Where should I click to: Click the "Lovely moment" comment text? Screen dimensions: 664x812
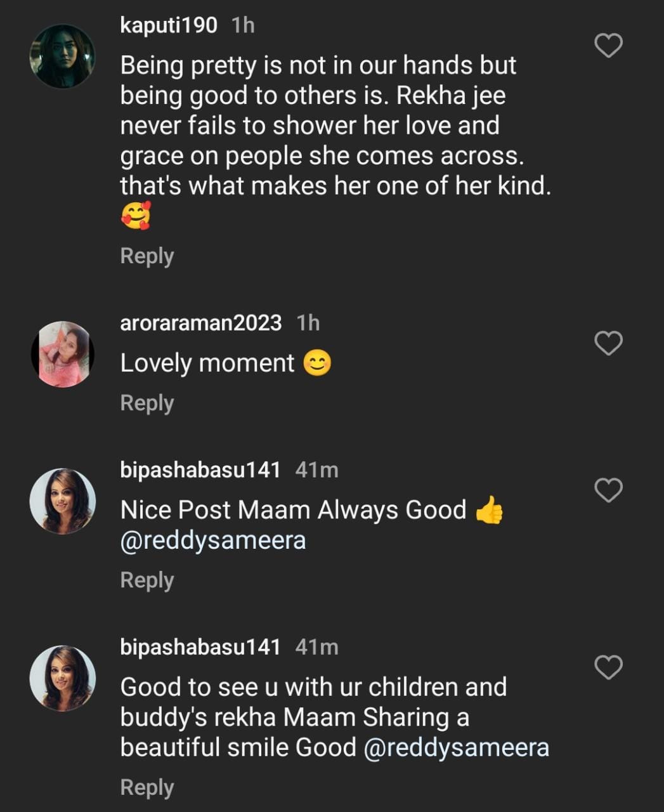click(207, 363)
